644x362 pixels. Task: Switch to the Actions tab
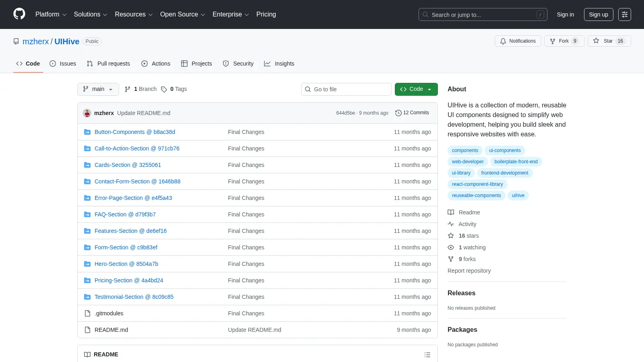click(x=156, y=64)
